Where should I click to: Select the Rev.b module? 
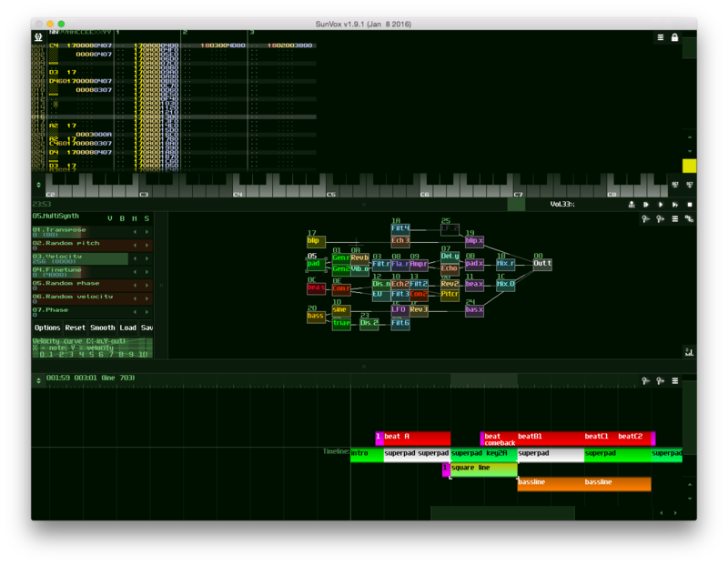point(359,258)
